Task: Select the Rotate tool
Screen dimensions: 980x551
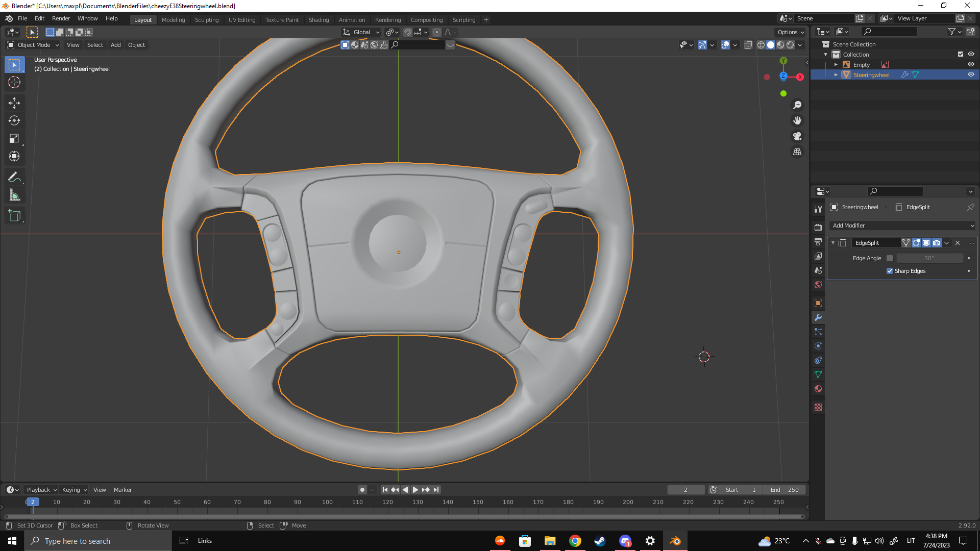Action: pos(14,120)
